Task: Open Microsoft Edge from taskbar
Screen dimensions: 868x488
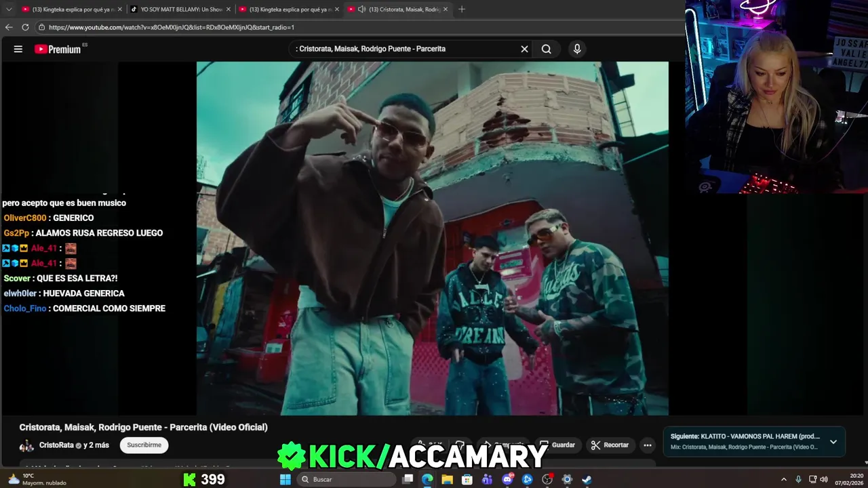Action: click(x=427, y=479)
